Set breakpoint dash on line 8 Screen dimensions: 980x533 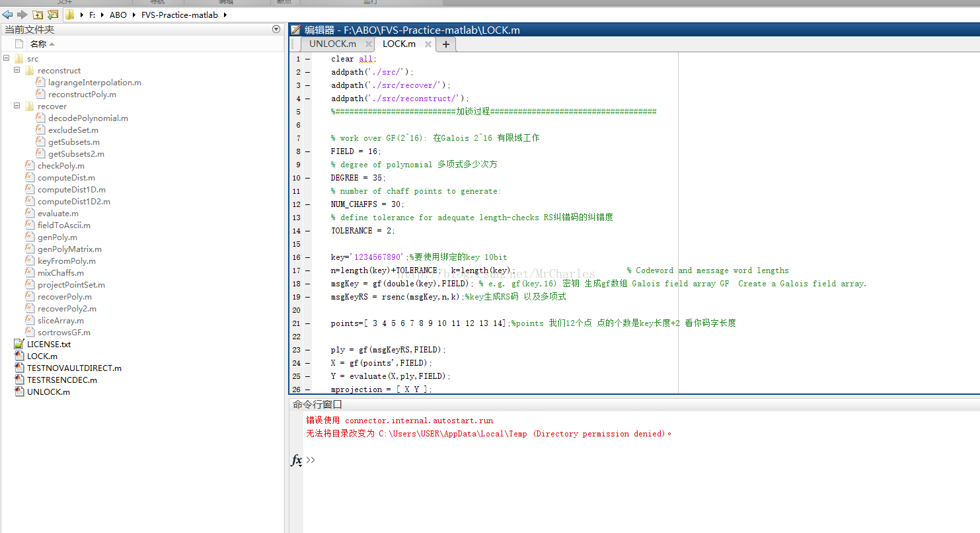point(308,151)
